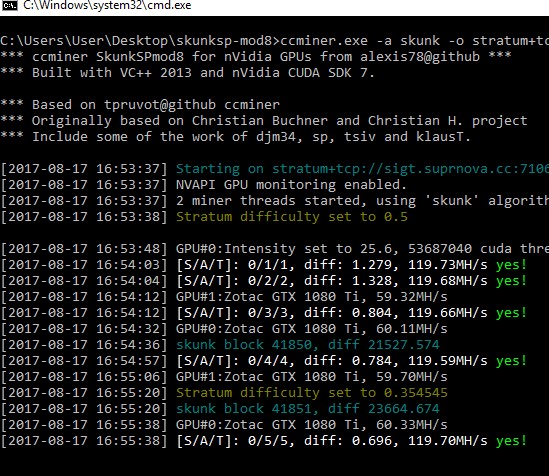Viewport: 549px width, 476px height.
Task: Click 'Stratum difficulty set to 0.5' message
Action: pos(292,217)
